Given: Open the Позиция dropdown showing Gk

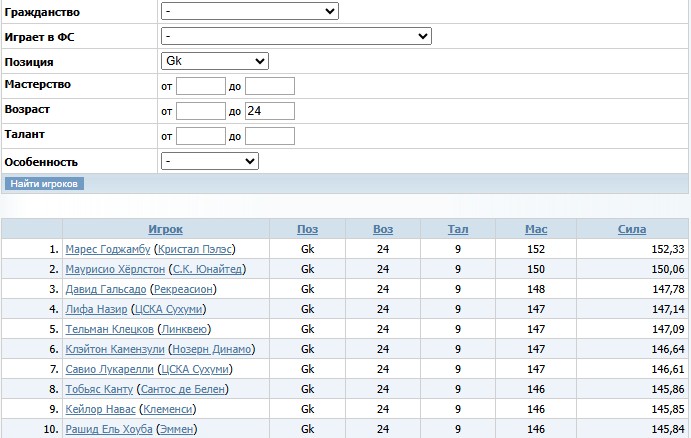Looking at the screenshot, I should point(215,61).
